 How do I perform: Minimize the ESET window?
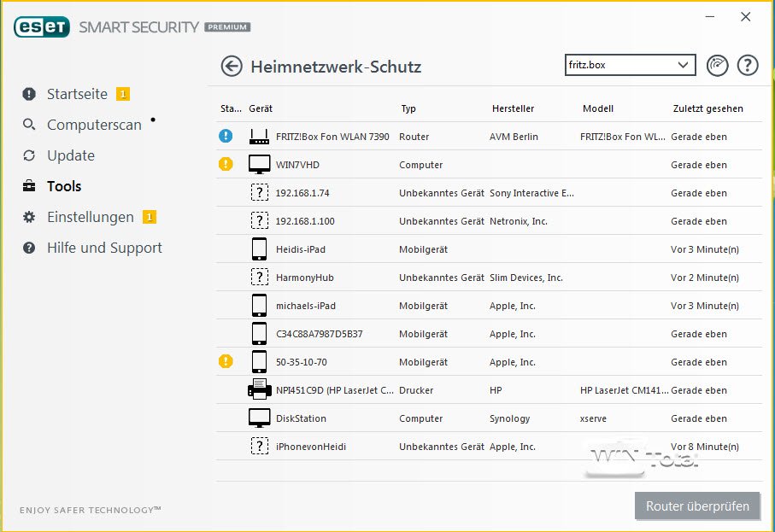(710, 17)
